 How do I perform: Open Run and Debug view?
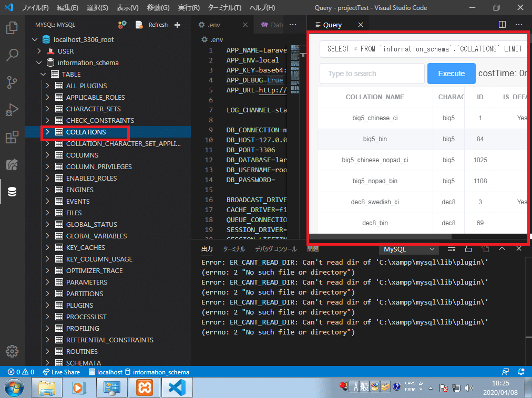click(x=12, y=110)
